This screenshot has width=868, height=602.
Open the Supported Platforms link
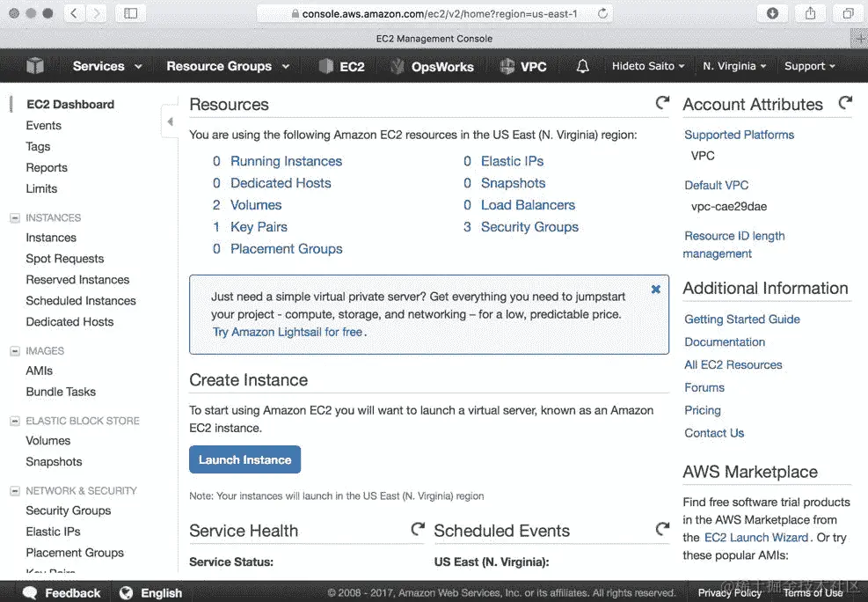coord(739,135)
